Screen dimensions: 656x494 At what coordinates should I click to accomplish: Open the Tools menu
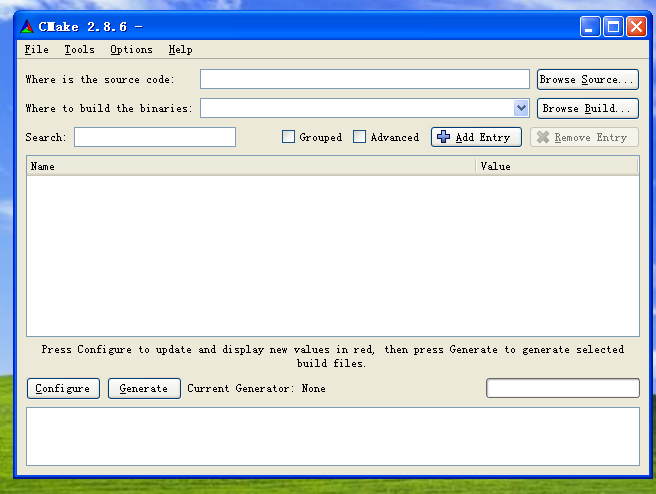[79, 49]
